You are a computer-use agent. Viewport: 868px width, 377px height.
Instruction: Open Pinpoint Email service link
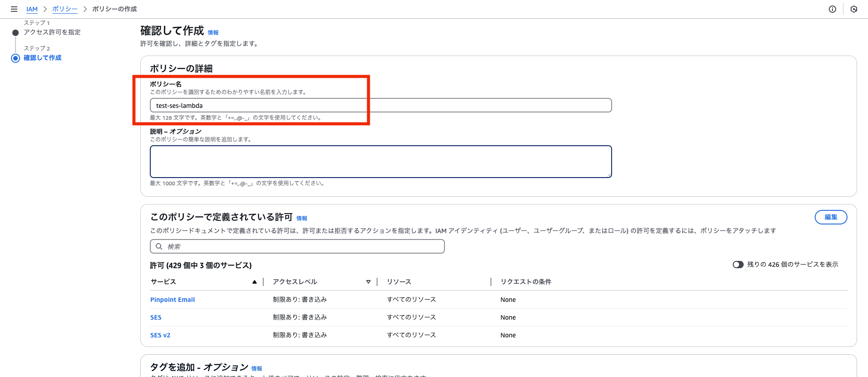tap(173, 300)
